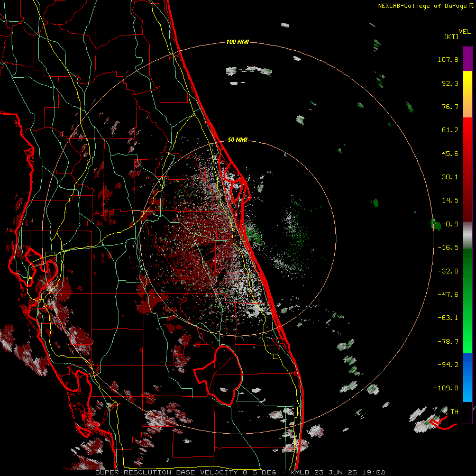Screen dimensions: 476x476
Task: Pick the blue segment of velocity color bar
Action: click(x=467, y=377)
